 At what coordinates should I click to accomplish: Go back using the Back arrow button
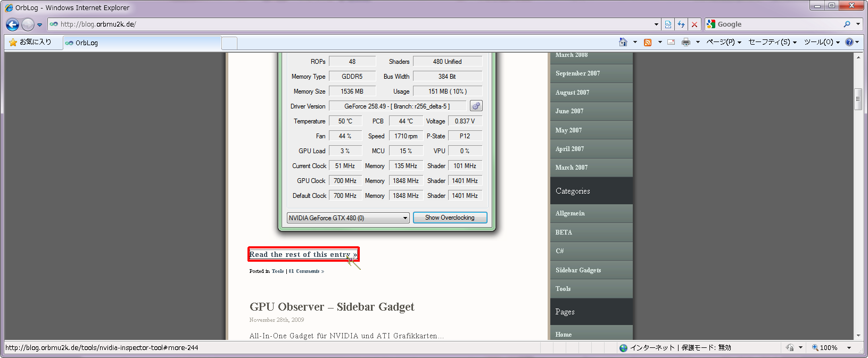point(12,24)
